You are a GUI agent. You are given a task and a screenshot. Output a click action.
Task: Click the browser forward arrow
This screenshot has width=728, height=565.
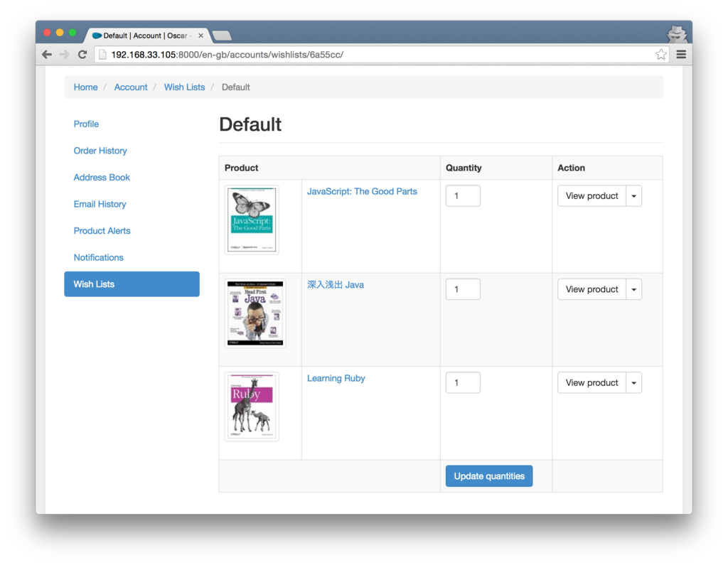(x=65, y=54)
